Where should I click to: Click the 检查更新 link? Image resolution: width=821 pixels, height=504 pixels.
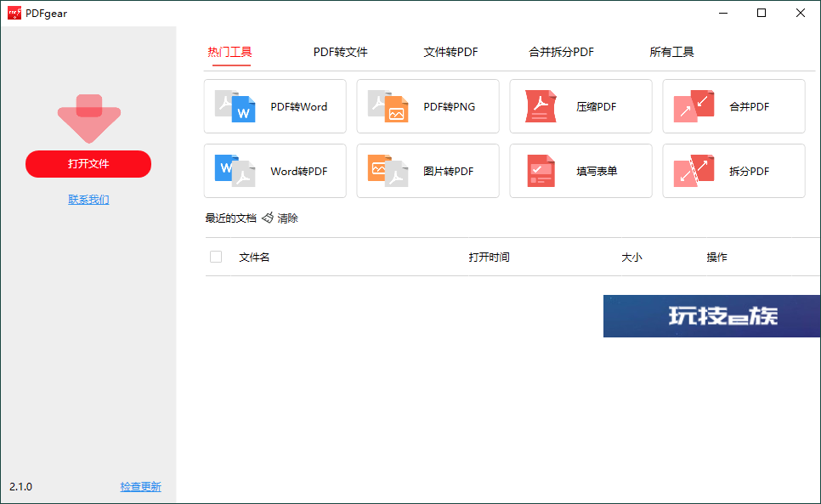(x=141, y=487)
